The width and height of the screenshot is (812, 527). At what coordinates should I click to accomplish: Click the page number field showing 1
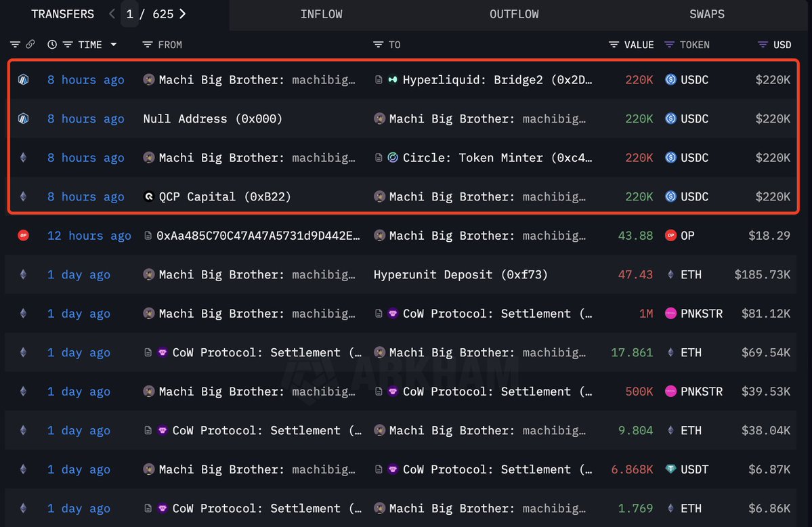[129, 14]
